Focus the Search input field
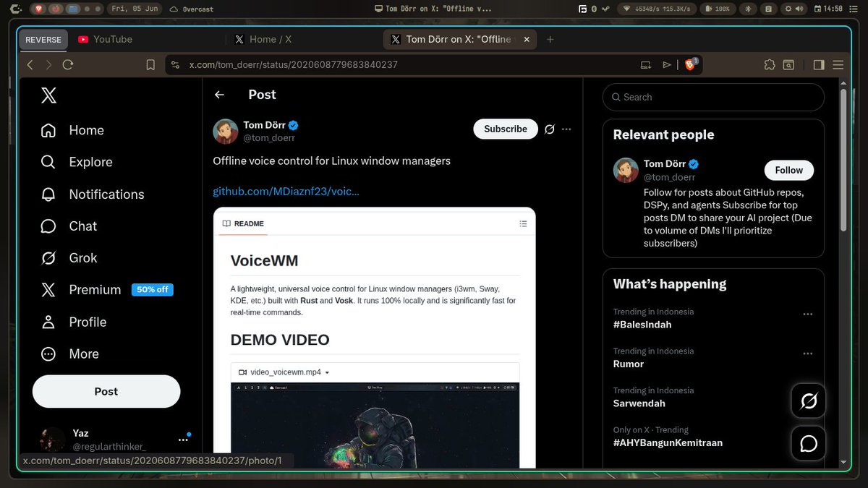The image size is (868, 488). coord(713,97)
